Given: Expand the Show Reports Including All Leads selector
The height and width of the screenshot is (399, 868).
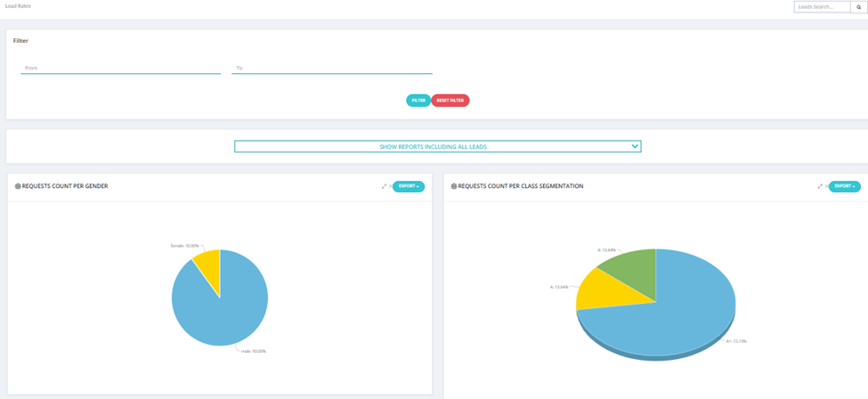Looking at the screenshot, I should (438, 146).
